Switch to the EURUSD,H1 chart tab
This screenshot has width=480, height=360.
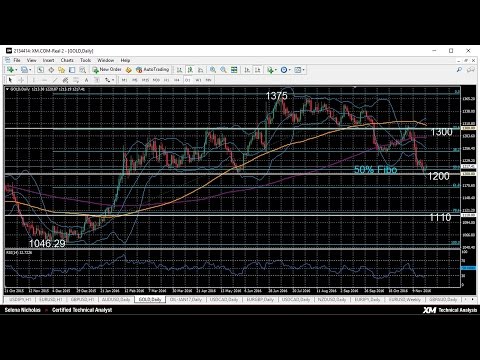tap(51, 299)
